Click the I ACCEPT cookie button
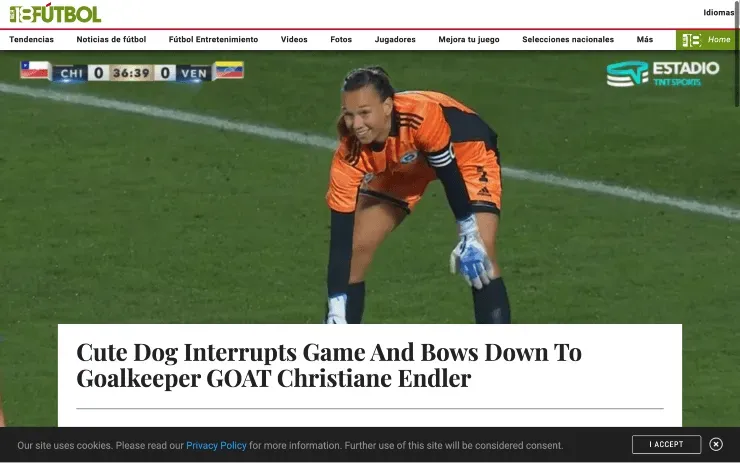This screenshot has height=463, width=740. [x=666, y=444]
